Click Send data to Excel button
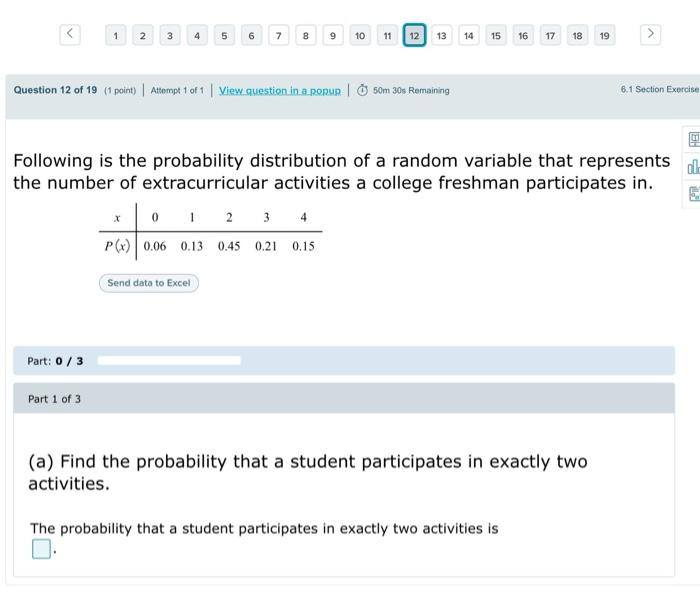Viewport: 700px width, 599px height. pos(149,283)
